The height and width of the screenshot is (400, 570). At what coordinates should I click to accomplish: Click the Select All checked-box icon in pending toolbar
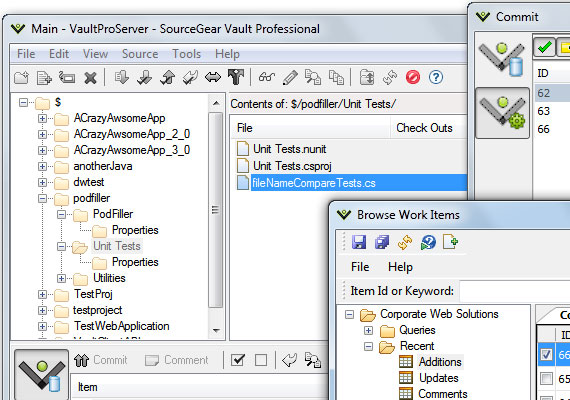pos(238,360)
